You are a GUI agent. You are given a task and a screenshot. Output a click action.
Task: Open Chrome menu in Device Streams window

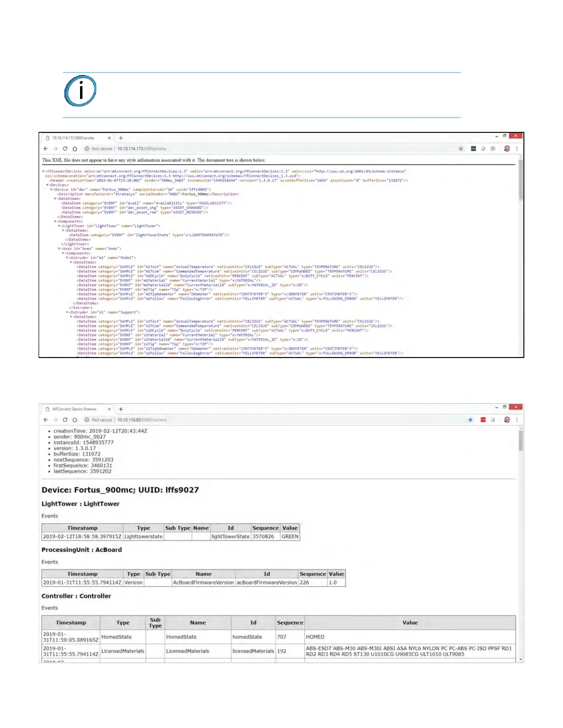517,420
